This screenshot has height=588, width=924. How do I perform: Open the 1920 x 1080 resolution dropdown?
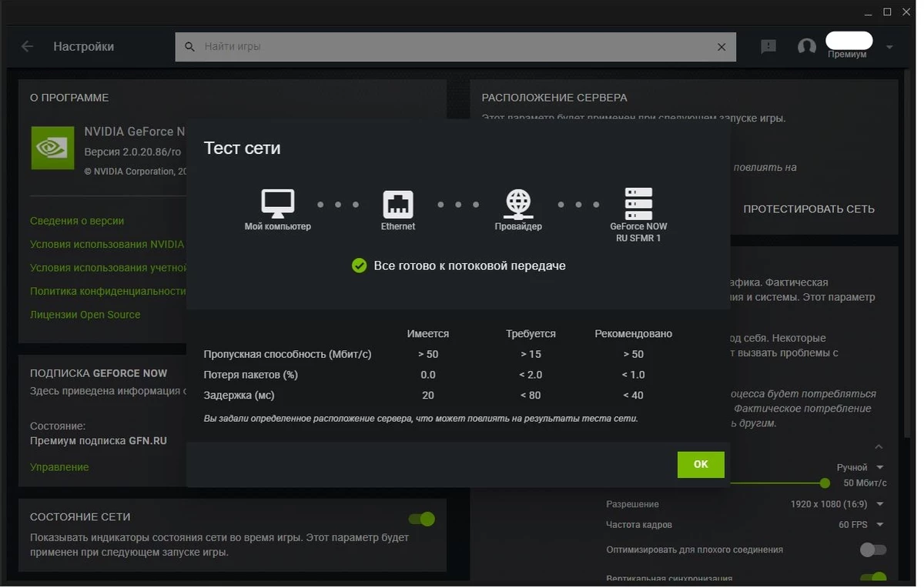tap(837, 504)
